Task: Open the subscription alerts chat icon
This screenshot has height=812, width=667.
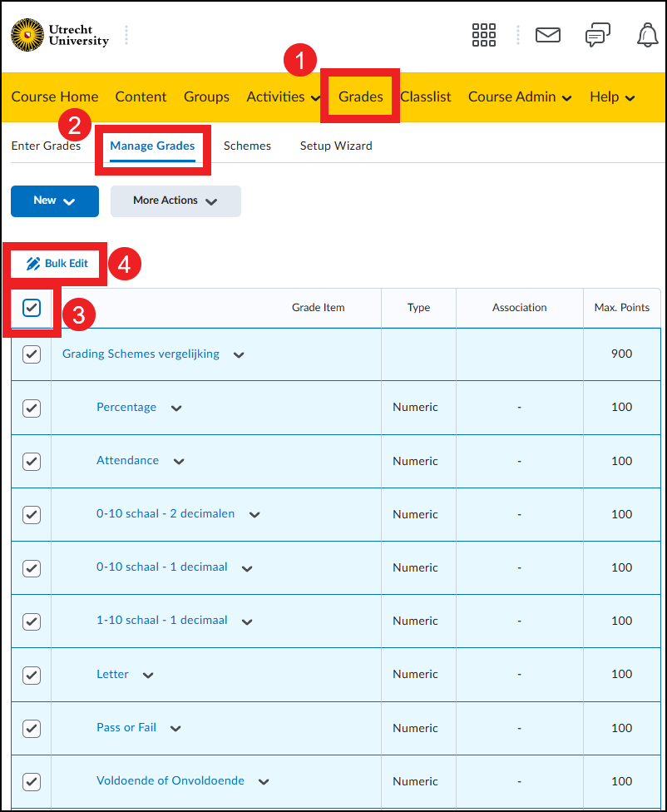Action: pyautogui.click(x=597, y=35)
